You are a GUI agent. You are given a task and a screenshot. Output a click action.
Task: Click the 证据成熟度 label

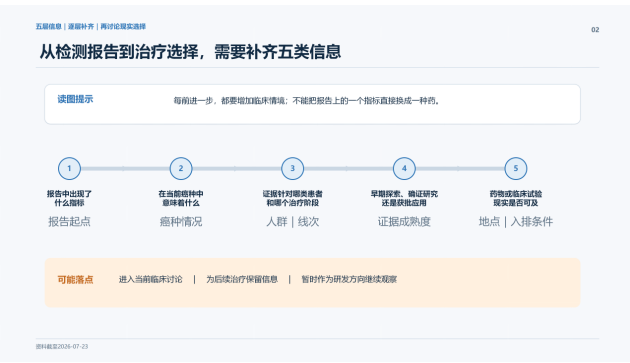pos(404,221)
